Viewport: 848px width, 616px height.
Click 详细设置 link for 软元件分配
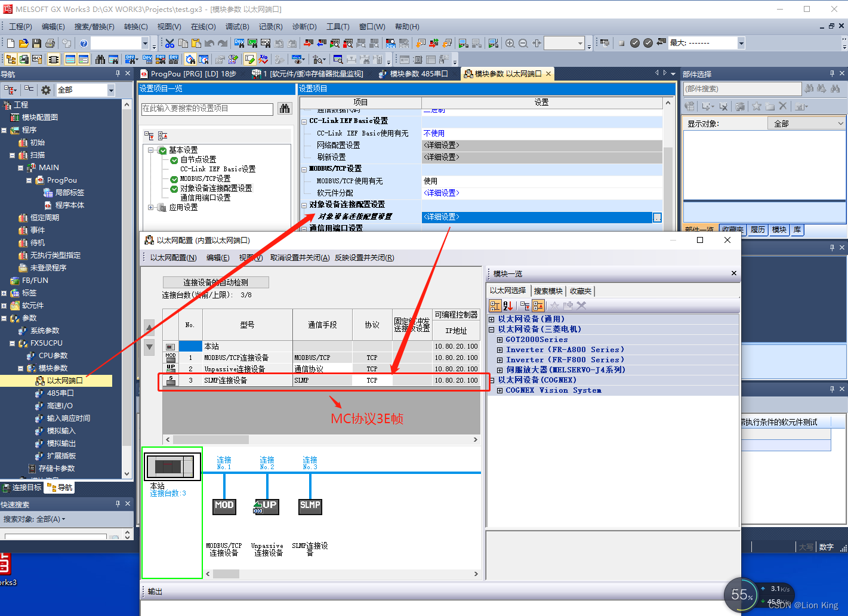pos(441,193)
